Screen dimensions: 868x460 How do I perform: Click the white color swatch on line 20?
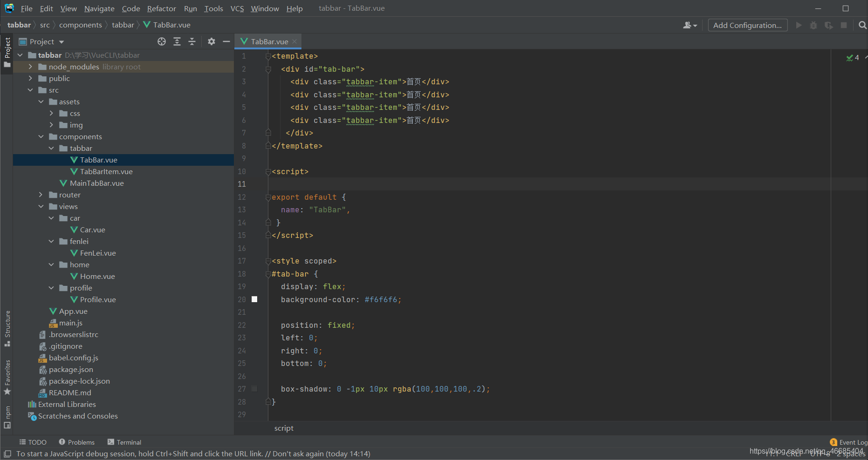point(254,299)
